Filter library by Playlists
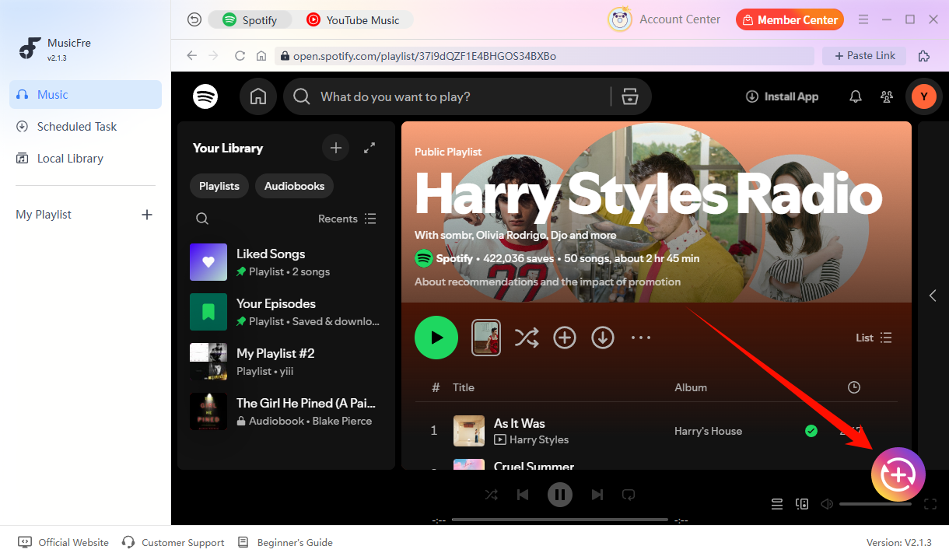The width and height of the screenshot is (949, 560). tap(219, 186)
